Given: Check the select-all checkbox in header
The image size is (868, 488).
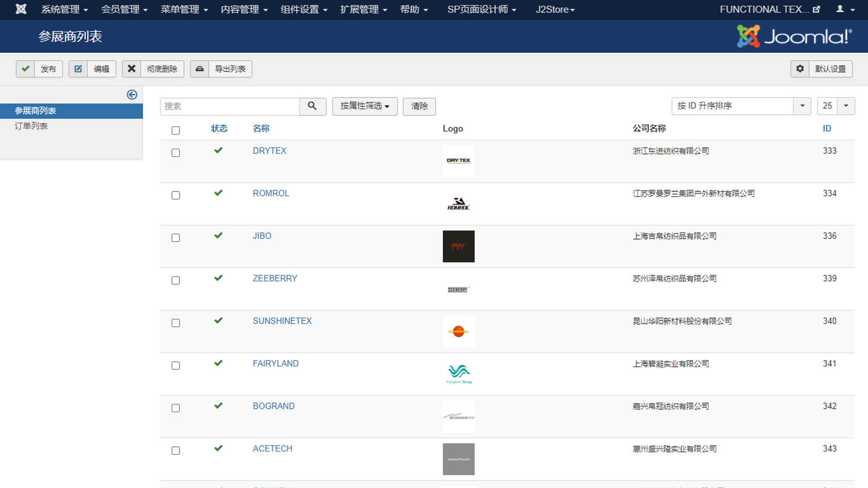Looking at the screenshot, I should 176,131.
